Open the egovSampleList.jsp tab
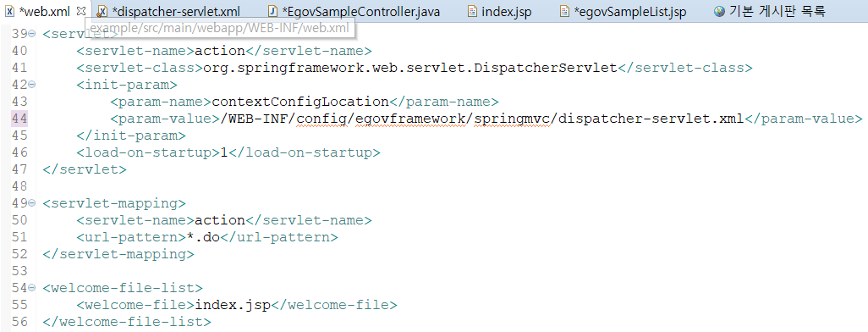This screenshot has width=868, height=332. 624,11
